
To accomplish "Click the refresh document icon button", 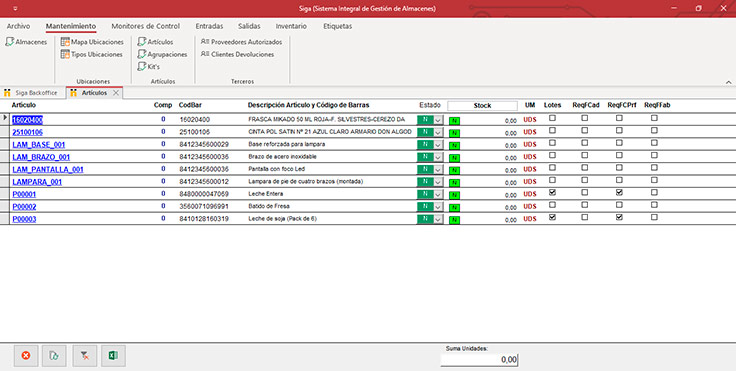I will click(x=54, y=356).
